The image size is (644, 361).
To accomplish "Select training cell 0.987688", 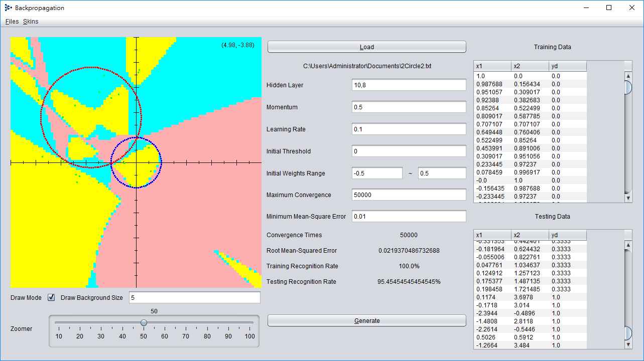I will [492, 84].
